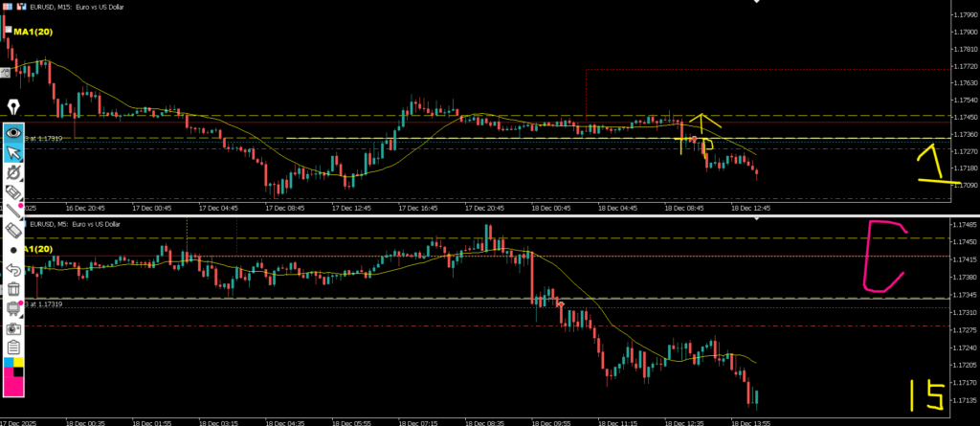Click the crossed-out circle tool icon

point(14,172)
